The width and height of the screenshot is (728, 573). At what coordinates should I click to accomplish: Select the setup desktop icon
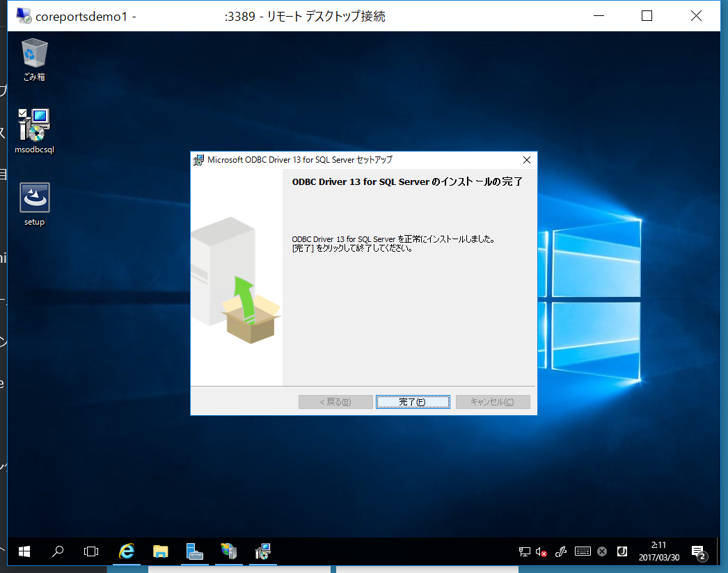(34, 204)
